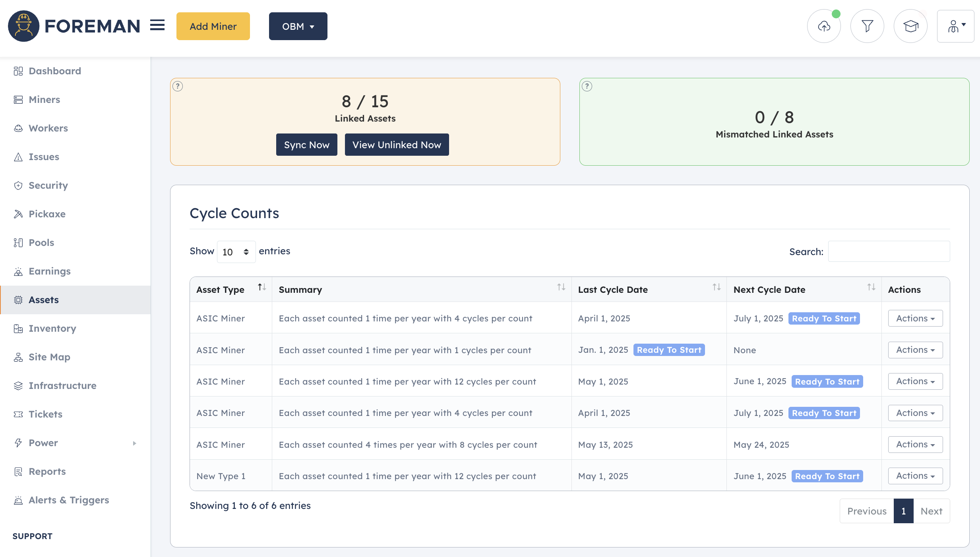This screenshot has height=557, width=980.
Task: Click the Power lightning icon
Action: 18,443
